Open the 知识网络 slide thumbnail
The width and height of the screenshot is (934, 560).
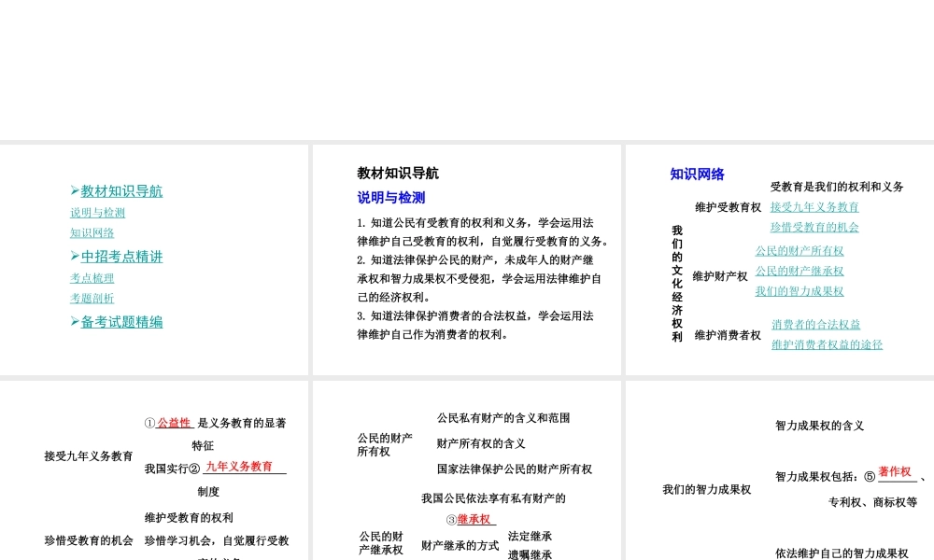coord(780,260)
